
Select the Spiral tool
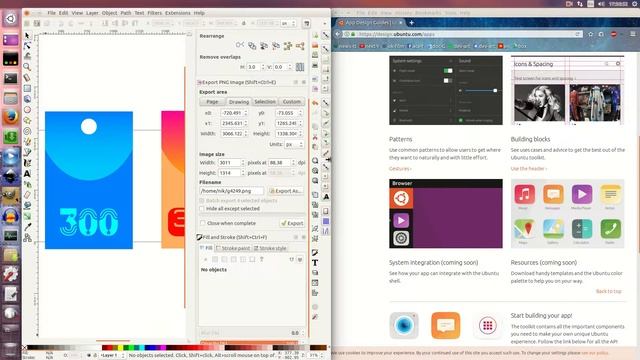[27, 131]
